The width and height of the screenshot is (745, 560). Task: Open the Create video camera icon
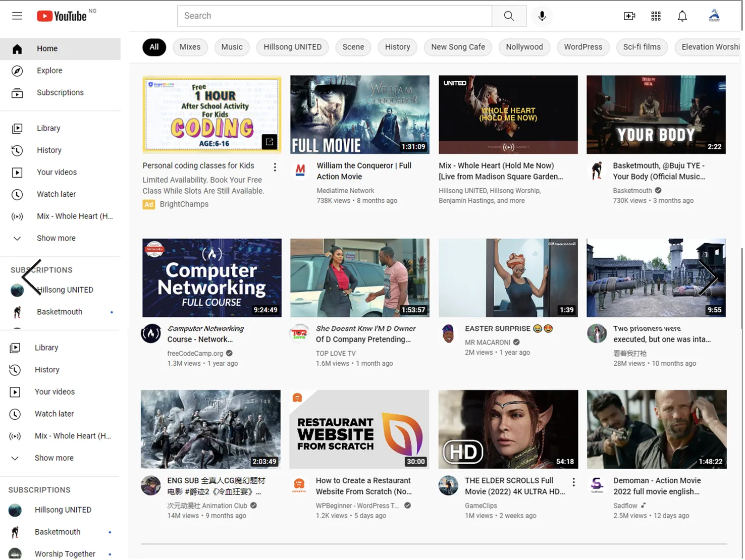pos(630,16)
